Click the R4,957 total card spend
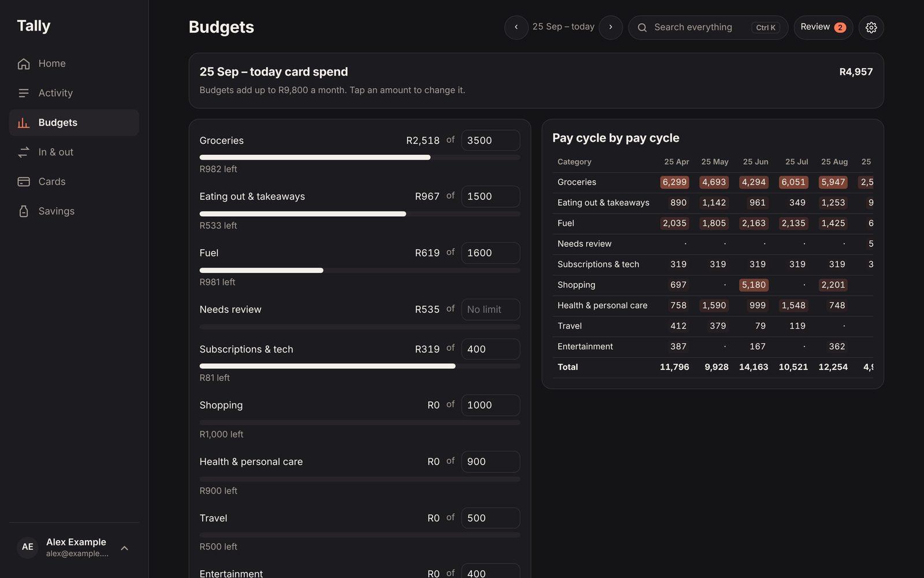Viewport: 924px width, 578px height. click(856, 72)
